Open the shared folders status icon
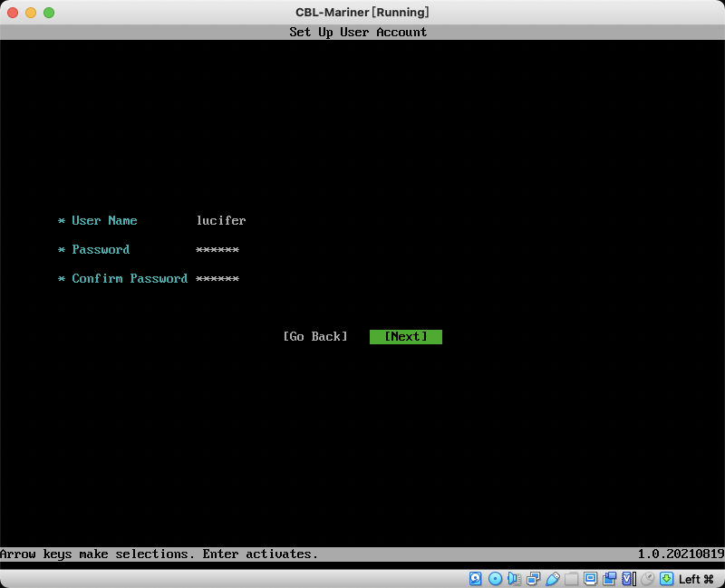The width and height of the screenshot is (725, 588). [x=571, y=578]
